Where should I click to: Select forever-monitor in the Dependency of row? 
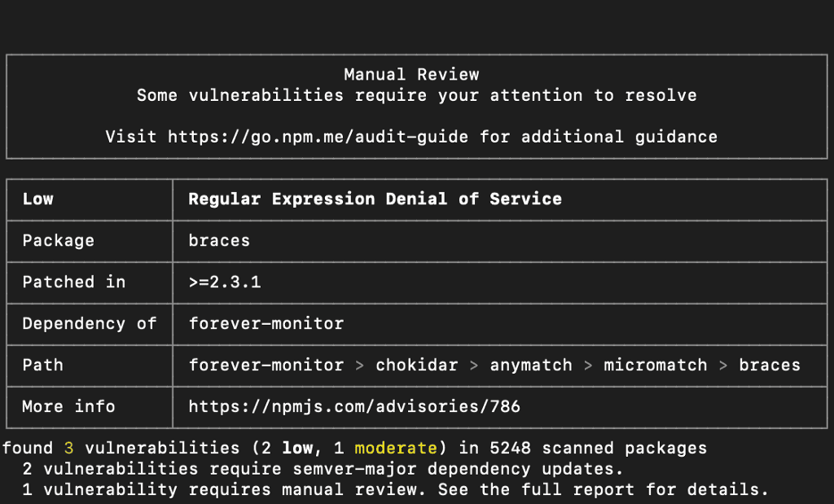point(266,324)
